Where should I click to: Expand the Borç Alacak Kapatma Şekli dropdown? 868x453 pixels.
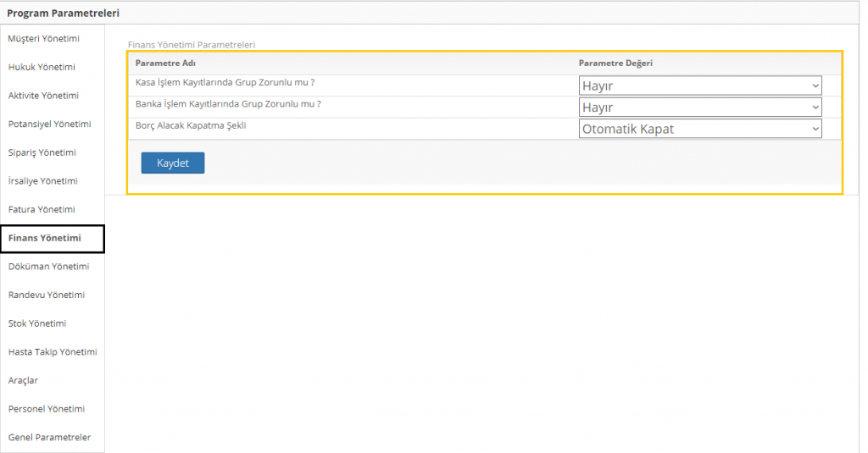pos(700,129)
